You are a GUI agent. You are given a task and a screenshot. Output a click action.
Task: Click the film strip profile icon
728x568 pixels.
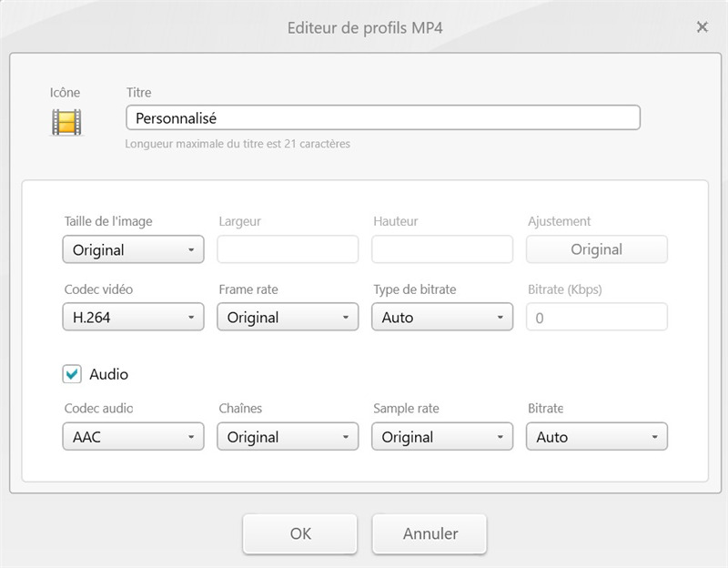coord(66,122)
